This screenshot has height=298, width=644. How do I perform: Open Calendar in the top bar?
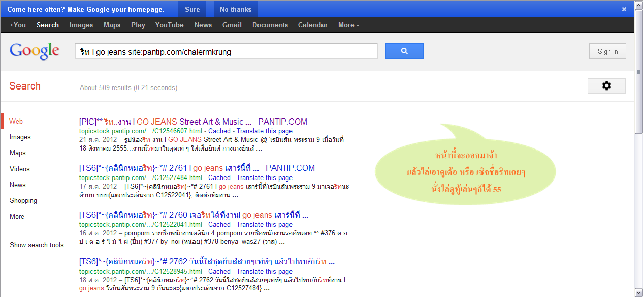(313, 25)
